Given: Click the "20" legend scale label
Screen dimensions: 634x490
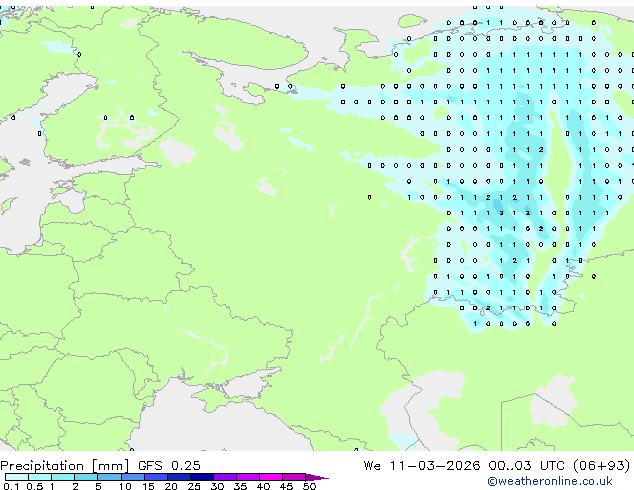Looking at the screenshot, I should [171, 486].
